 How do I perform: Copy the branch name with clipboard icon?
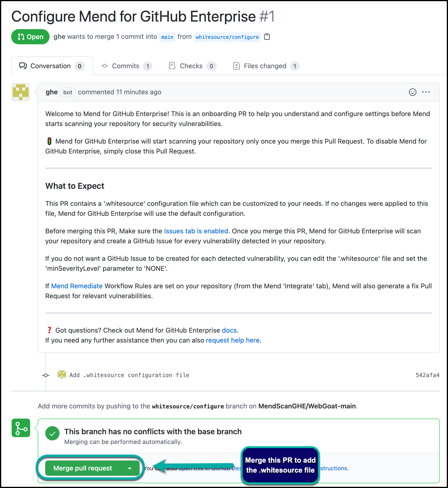pyautogui.click(x=267, y=36)
